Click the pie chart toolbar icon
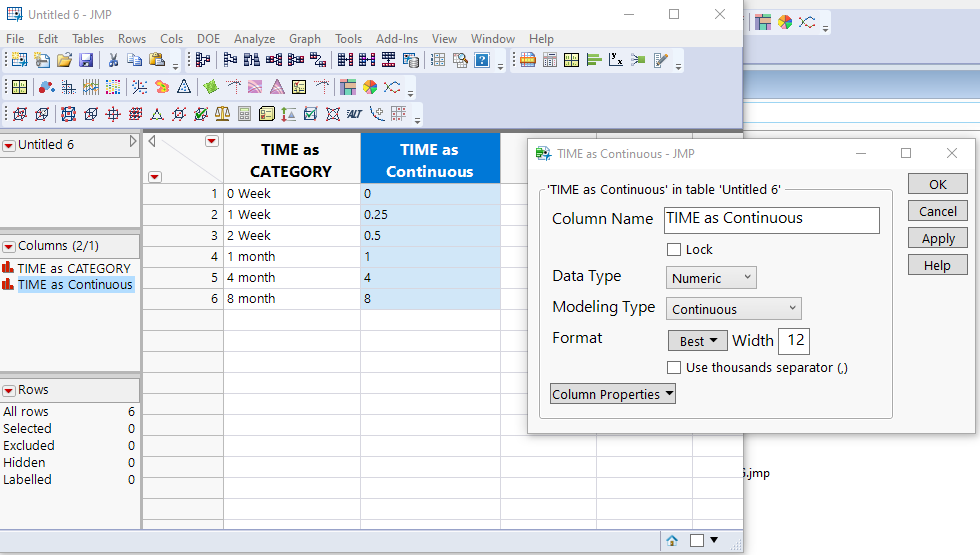This screenshot has height=555, width=980. (370, 88)
